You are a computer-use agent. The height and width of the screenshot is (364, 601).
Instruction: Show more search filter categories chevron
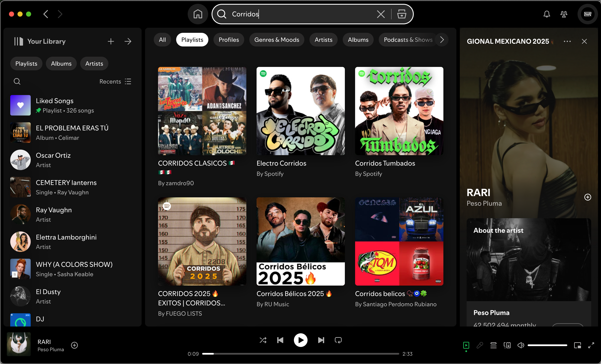442,40
